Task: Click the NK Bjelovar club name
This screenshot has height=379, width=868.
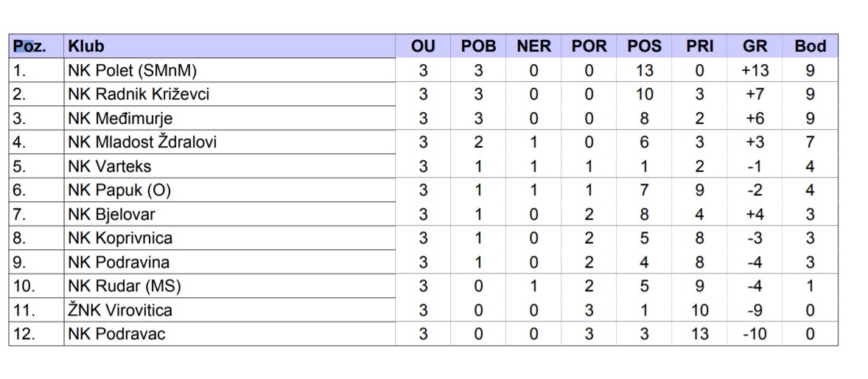Action: (x=112, y=215)
